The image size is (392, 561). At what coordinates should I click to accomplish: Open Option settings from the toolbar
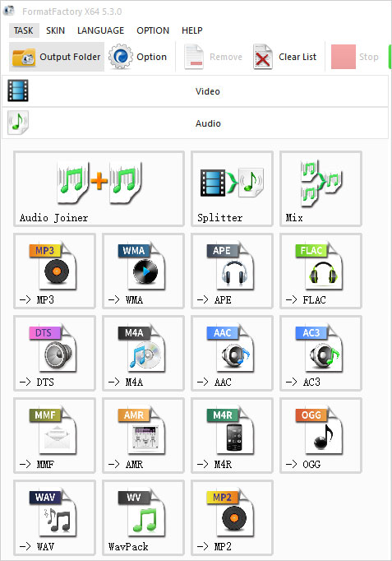tap(138, 57)
